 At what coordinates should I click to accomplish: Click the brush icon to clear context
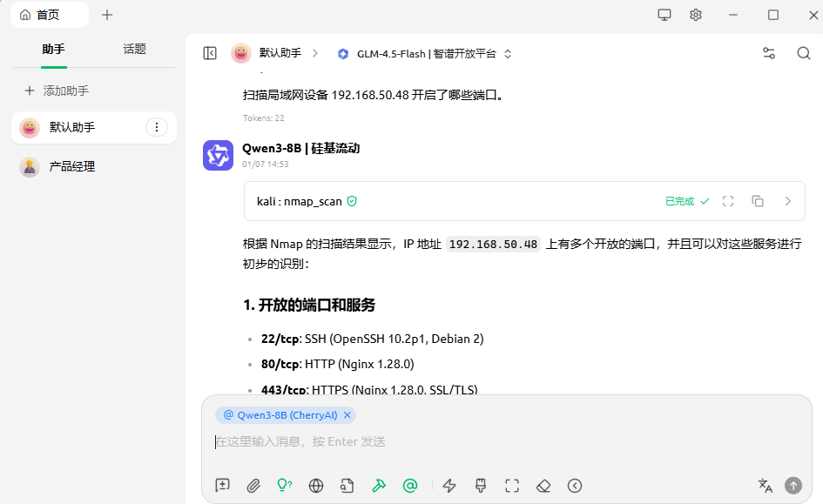[x=481, y=486]
